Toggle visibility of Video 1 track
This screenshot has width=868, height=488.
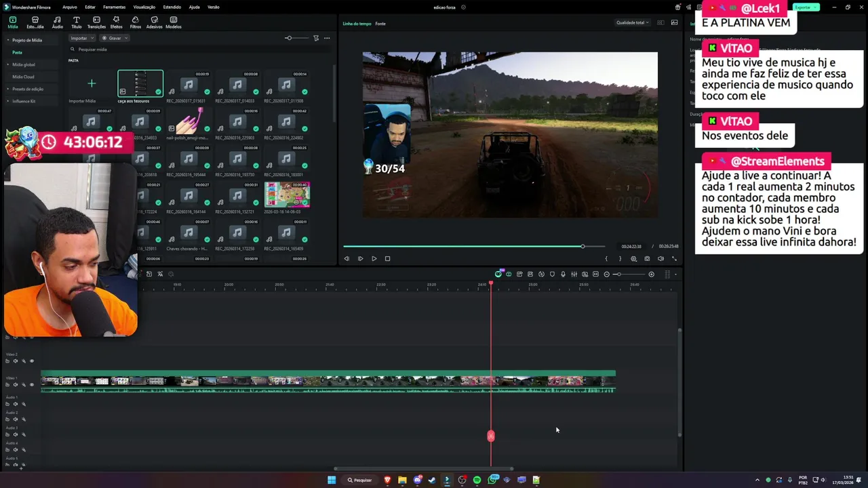click(31, 384)
